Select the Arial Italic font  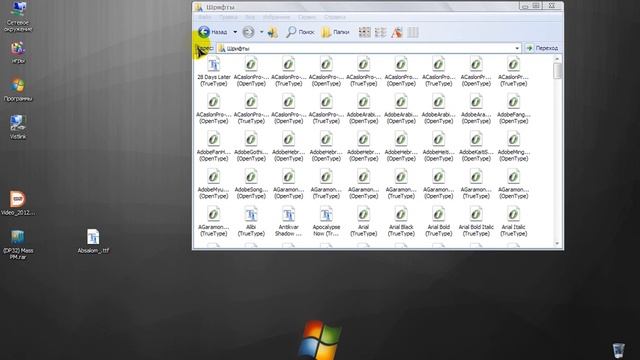[513, 222]
